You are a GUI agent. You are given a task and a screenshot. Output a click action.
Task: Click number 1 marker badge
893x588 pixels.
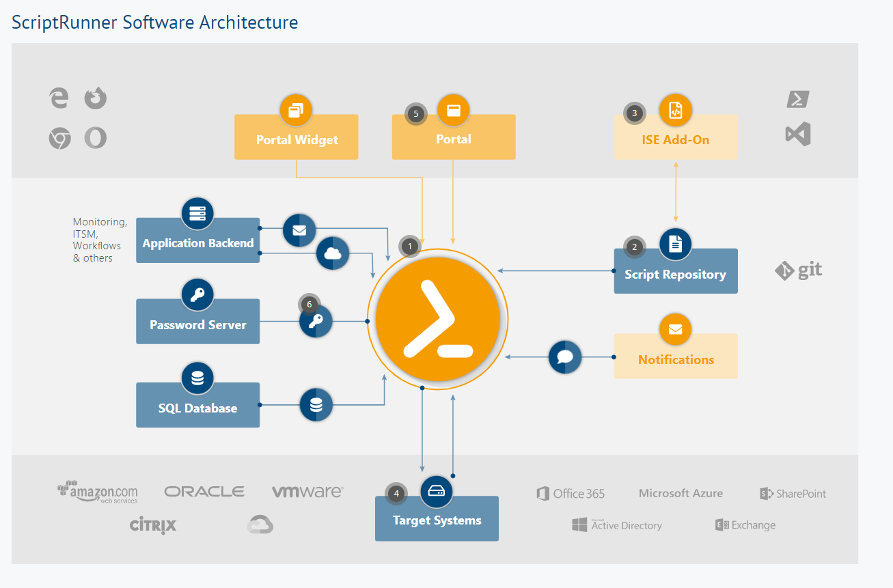pyautogui.click(x=410, y=246)
